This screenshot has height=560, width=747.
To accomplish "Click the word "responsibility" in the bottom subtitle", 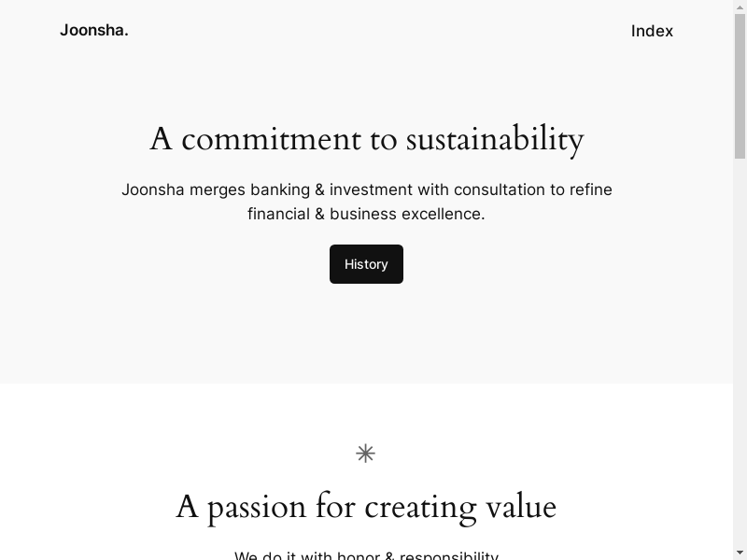I will pos(446,556).
